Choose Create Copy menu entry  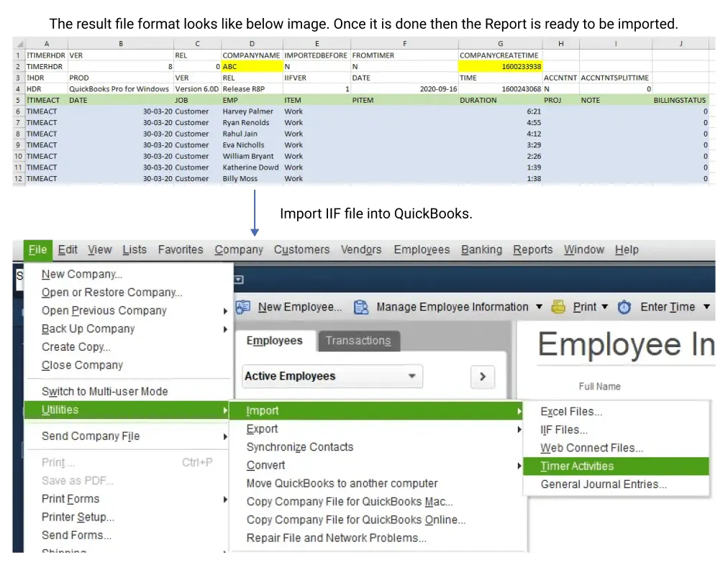tap(127, 347)
